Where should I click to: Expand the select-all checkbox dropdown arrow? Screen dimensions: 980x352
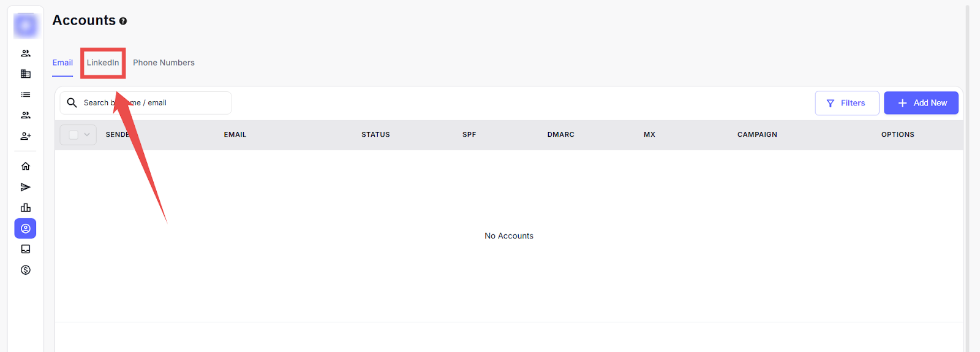pyautogui.click(x=87, y=135)
